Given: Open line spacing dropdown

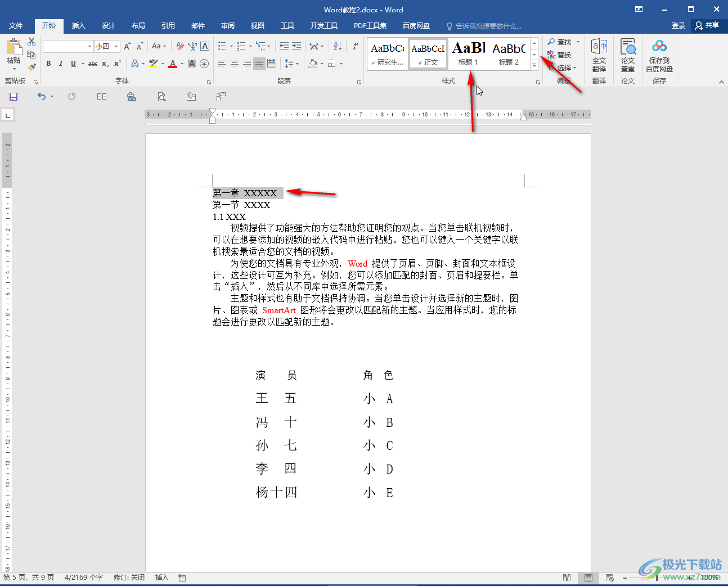Looking at the screenshot, I should 291,64.
